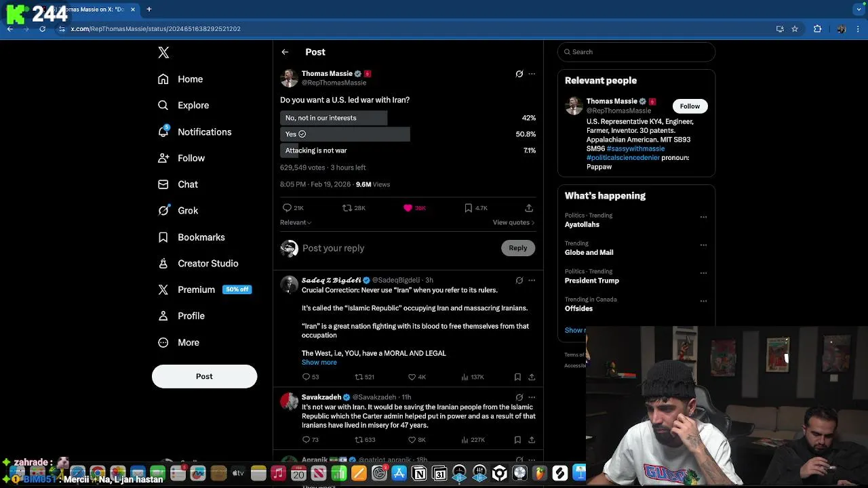Open more options for Offsides trend

(703, 301)
